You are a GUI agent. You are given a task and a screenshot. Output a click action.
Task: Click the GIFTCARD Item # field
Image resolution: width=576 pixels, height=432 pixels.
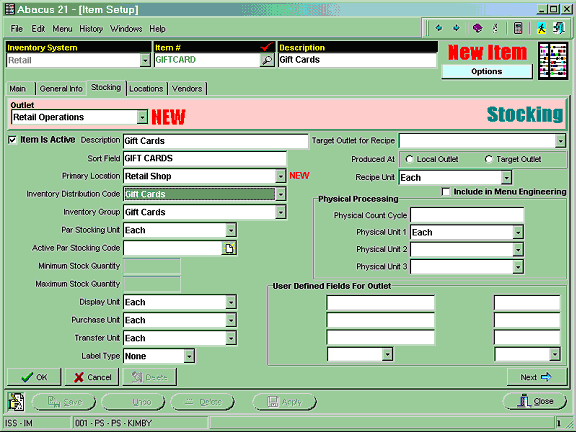point(207,60)
